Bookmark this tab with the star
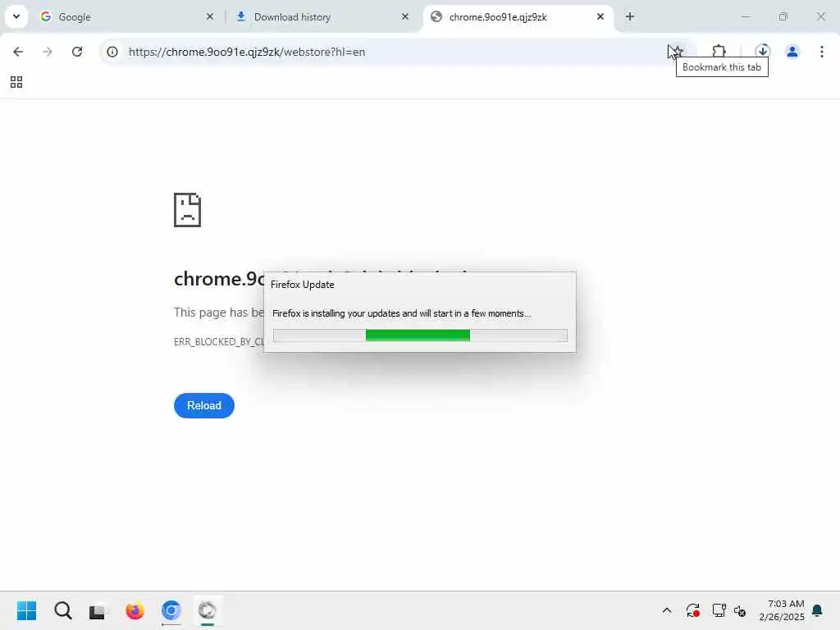This screenshot has height=630, width=840. (x=677, y=52)
